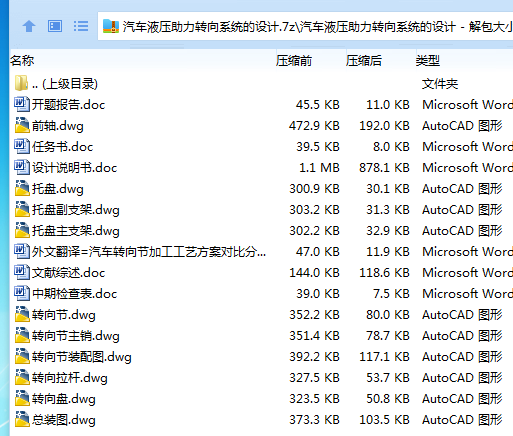The image size is (513, 436).
Task: Click the DWG icon of 转向节主销.dwg
Action: [22, 335]
